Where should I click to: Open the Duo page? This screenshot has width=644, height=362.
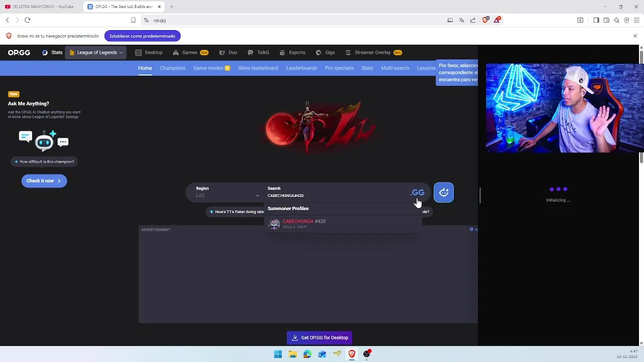pos(228,52)
